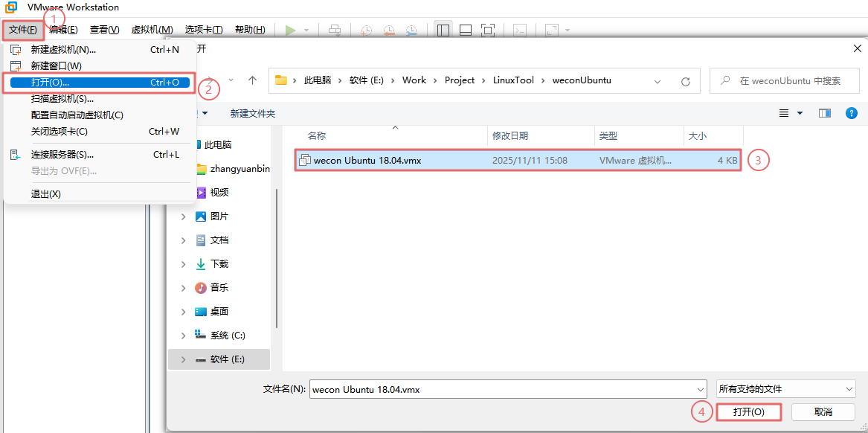868x433 pixels.
Task: Toggle the bottom thumbnail bar view
Action: (466, 30)
